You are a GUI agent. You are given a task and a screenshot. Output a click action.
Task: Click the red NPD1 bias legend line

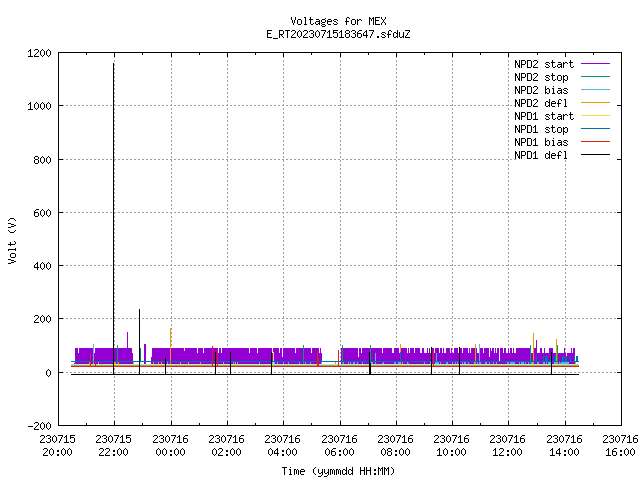(595, 142)
